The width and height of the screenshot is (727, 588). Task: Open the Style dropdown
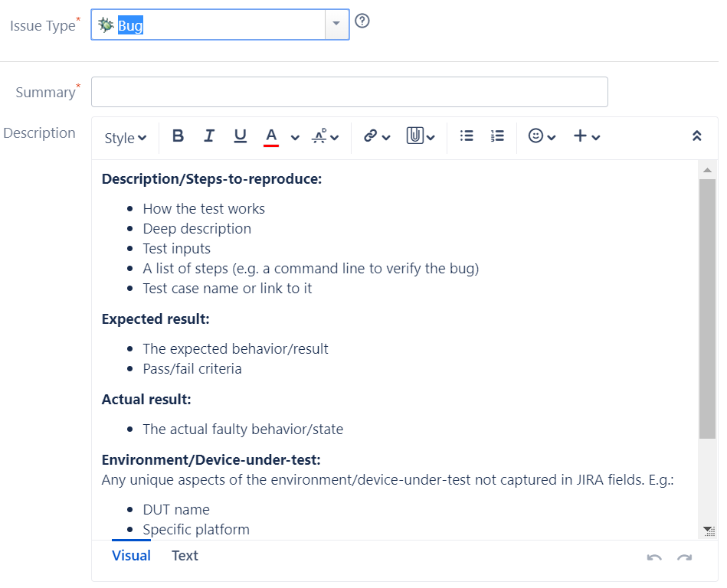tap(125, 138)
